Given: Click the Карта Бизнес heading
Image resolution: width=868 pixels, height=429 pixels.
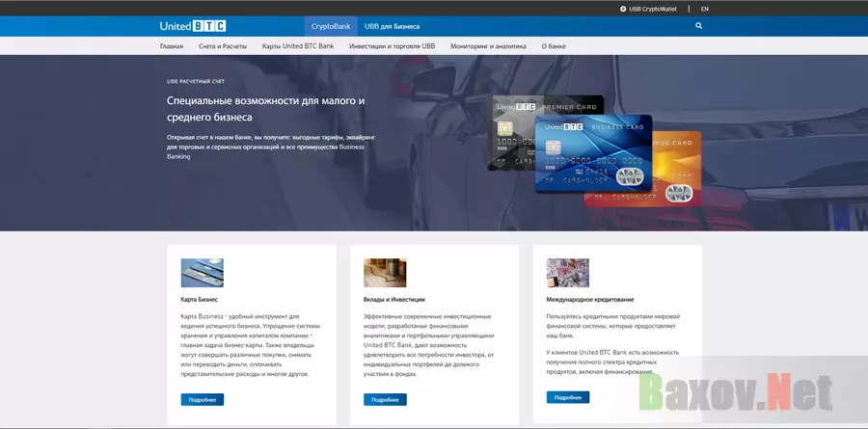Looking at the screenshot, I should tap(200, 300).
